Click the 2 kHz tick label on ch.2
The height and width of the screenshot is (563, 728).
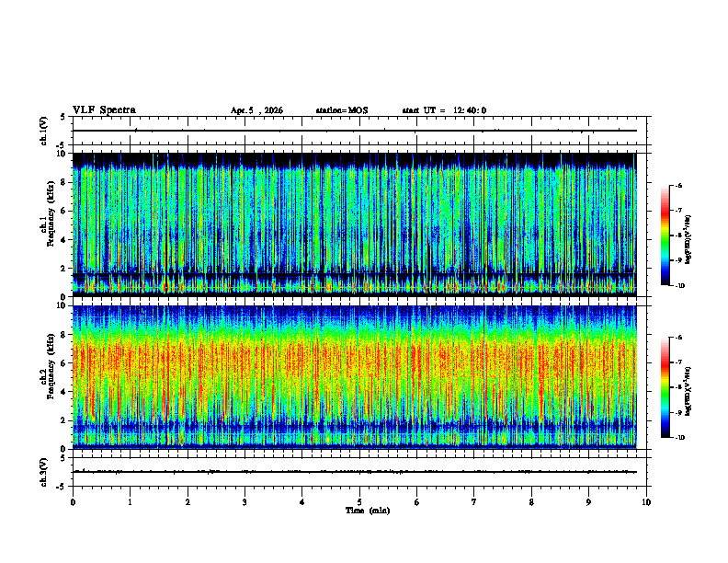(x=64, y=420)
